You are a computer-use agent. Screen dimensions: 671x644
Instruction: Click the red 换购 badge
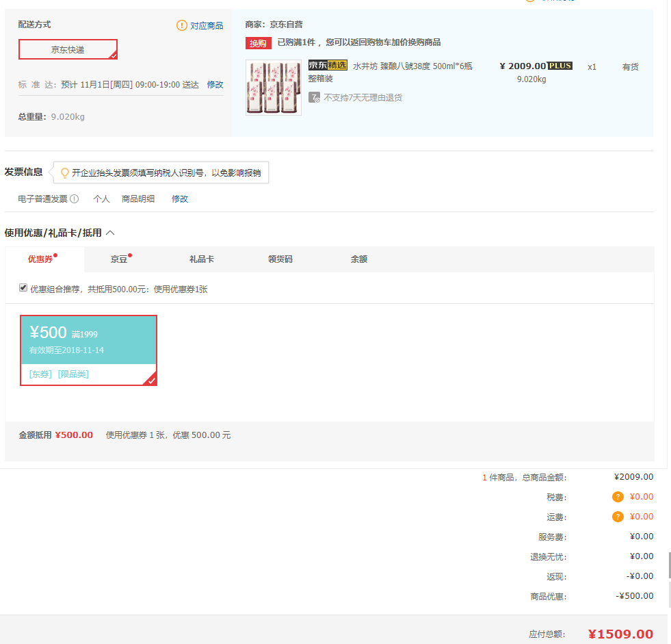(x=258, y=43)
